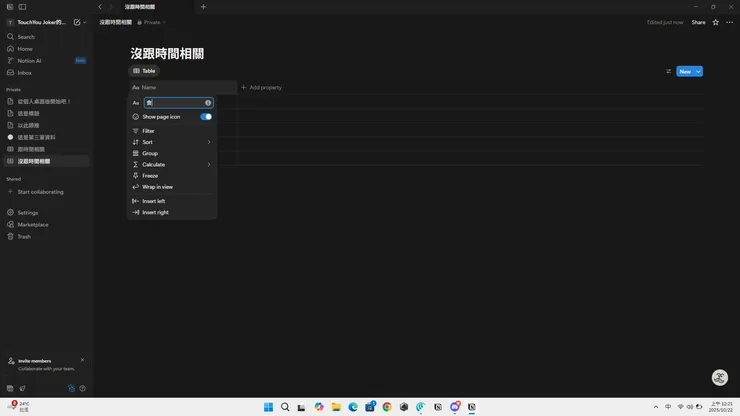
Task: Go to Home in the sidebar
Action: coord(46,49)
